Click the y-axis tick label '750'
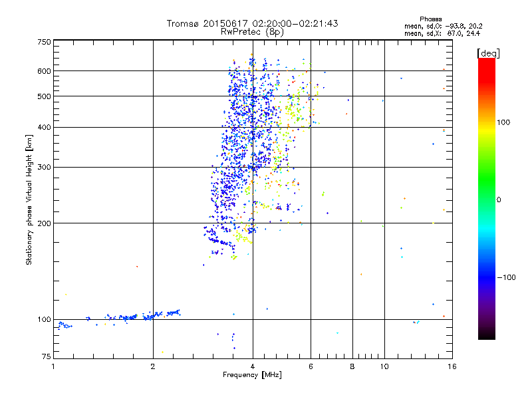Image resolution: width=532 pixels, height=399 pixels. [x=44, y=42]
